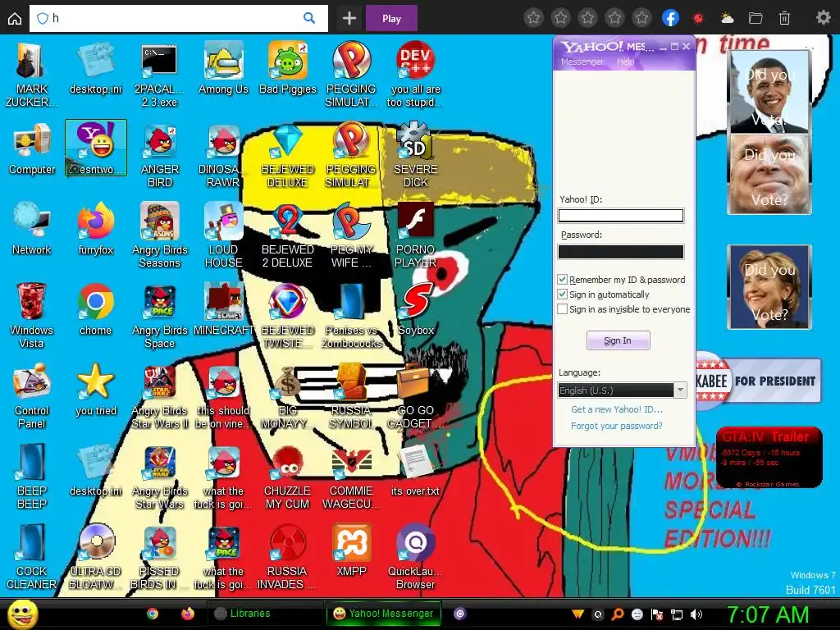Screen dimensions: 840x630
Task: Click the Obama 'Did you Vote?' gadget
Action: (769, 92)
